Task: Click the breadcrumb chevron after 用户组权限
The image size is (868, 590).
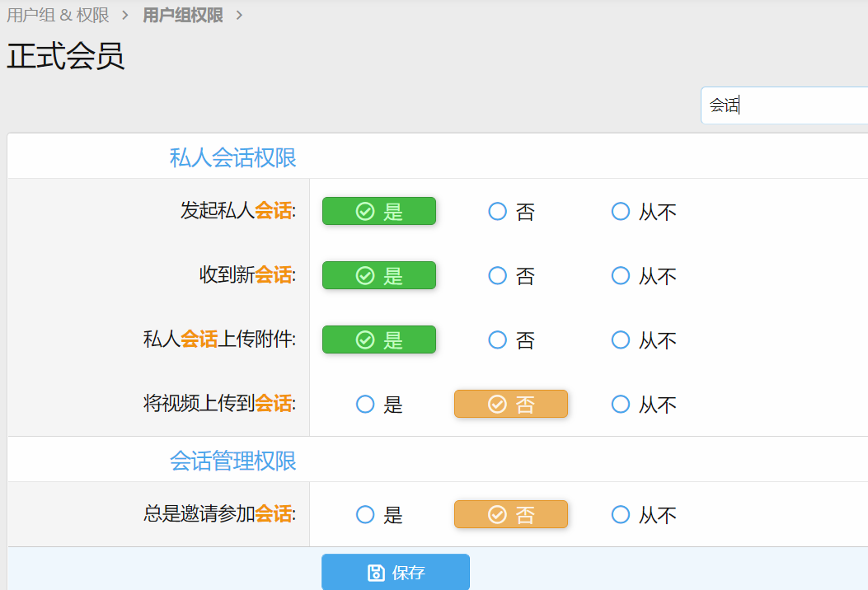Action: [239, 16]
